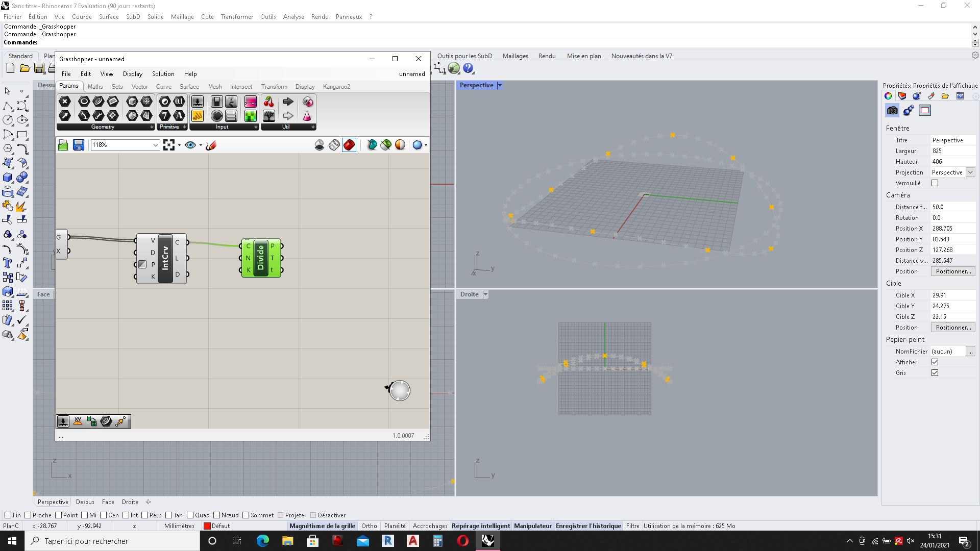Image resolution: width=980 pixels, height=551 pixels.
Task: Click the Divide component on canvas
Action: [x=261, y=258]
